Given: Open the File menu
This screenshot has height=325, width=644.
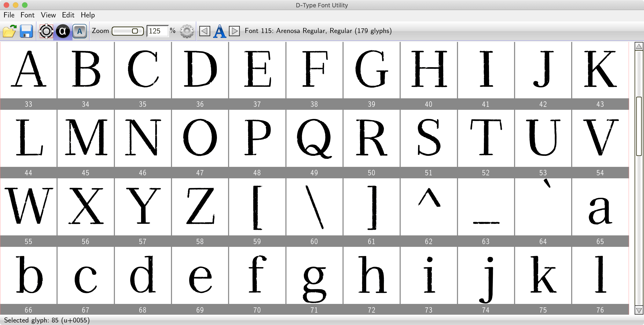Looking at the screenshot, I should pos(9,15).
